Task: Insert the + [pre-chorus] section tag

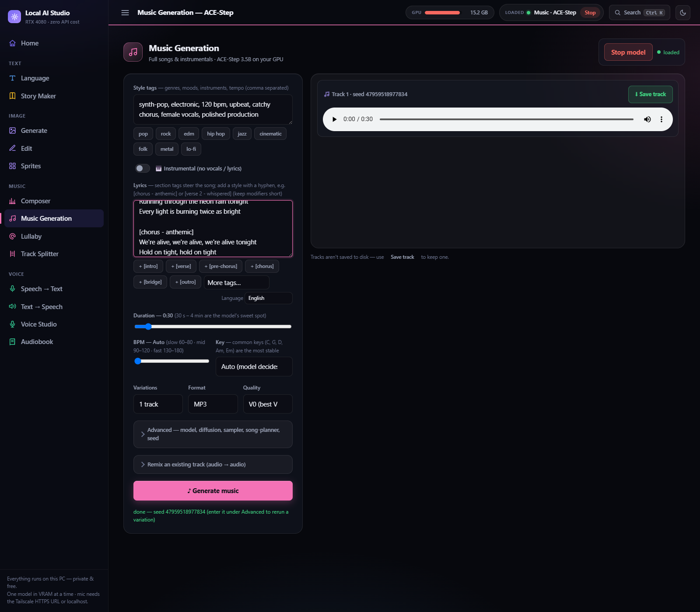Action: [x=221, y=266]
